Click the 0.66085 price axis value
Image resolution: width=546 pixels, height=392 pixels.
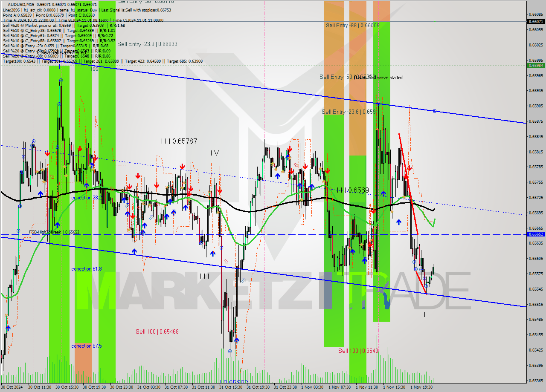(x=536, y=14)
